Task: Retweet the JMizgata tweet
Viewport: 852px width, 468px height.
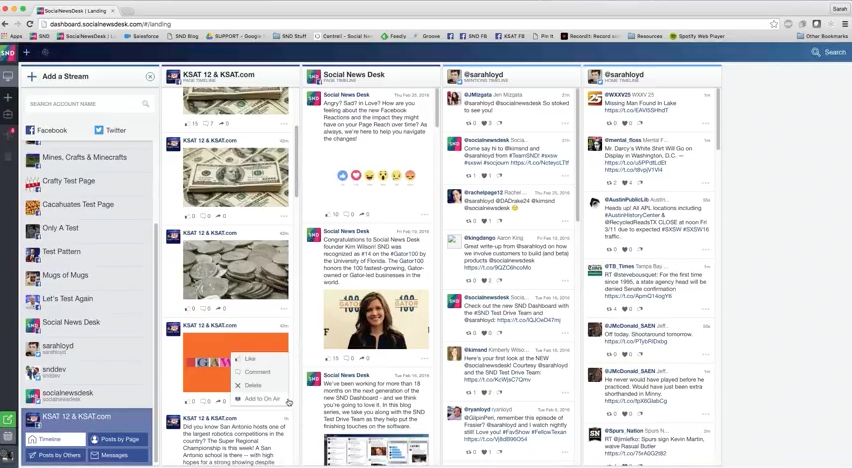Action: [470, 123]
